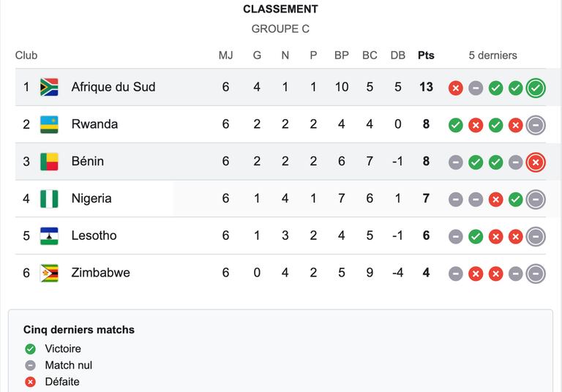
Task: Click the Bénin flag icon
Action: (49, 162)
